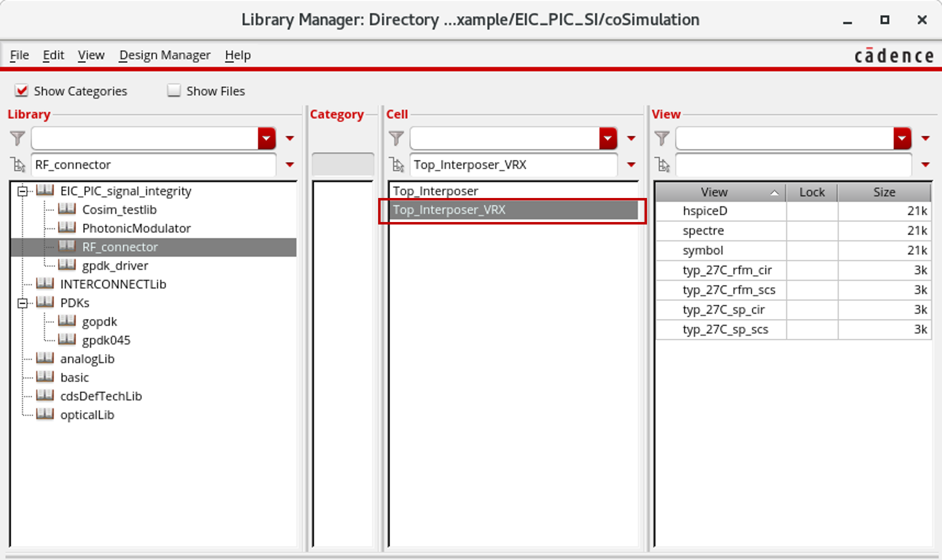This screenshot has height=560, width=942.
Task: Open the View filter red dropdown button
Action: pyautogui.click(x=902, y=138)
